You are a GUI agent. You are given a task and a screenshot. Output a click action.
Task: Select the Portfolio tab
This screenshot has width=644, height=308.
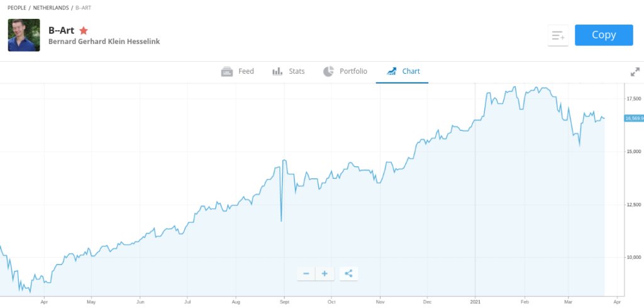(x=345, y=71)
